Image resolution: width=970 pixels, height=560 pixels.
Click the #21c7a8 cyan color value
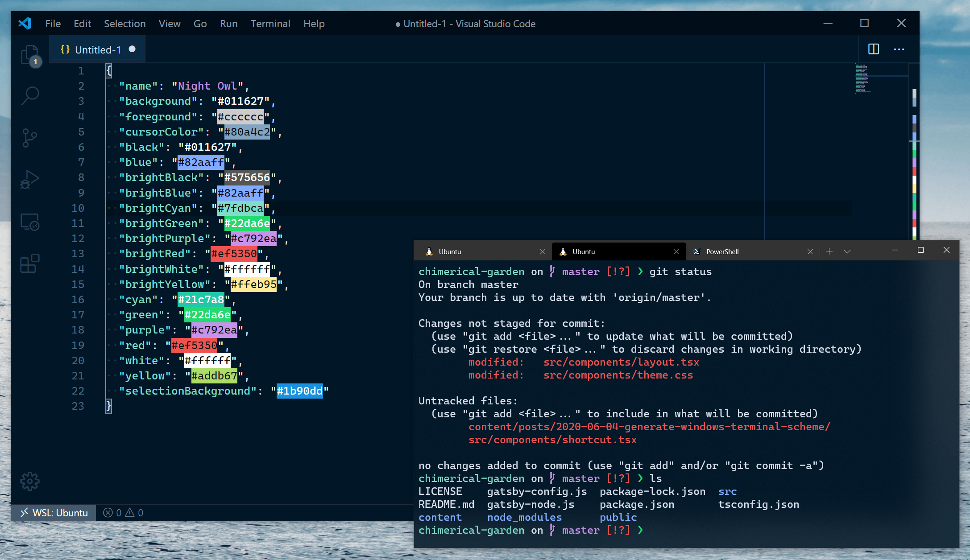coord(201,300)
